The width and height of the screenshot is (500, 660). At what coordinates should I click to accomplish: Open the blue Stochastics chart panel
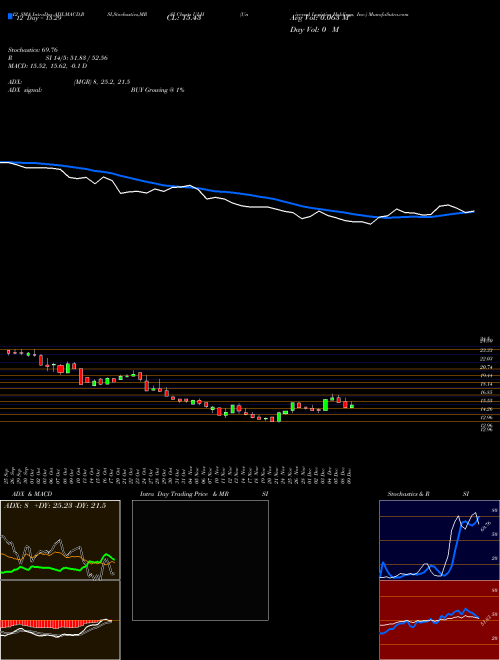click(439, 540)
